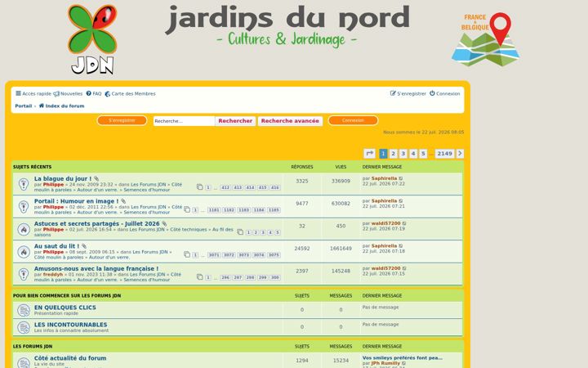Image resolution: width=588 pixels, height=368 pixels.
Task: Click forum icon beside LES INCONTOURNABLES
Action: [x=24, y=327]
